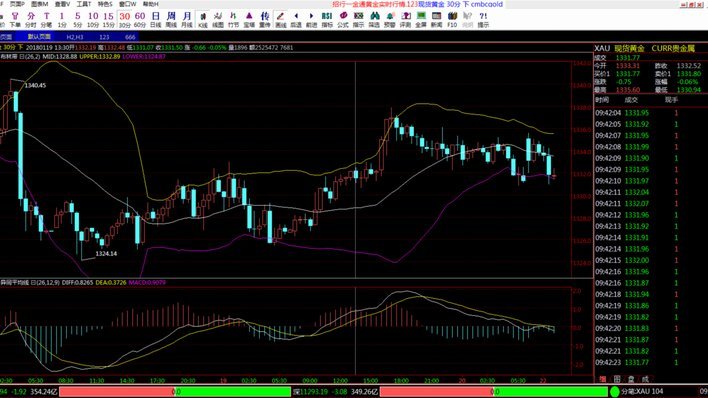Click the 时间 column header
Viewport: 708px width, 398px height.
point(602,100)
